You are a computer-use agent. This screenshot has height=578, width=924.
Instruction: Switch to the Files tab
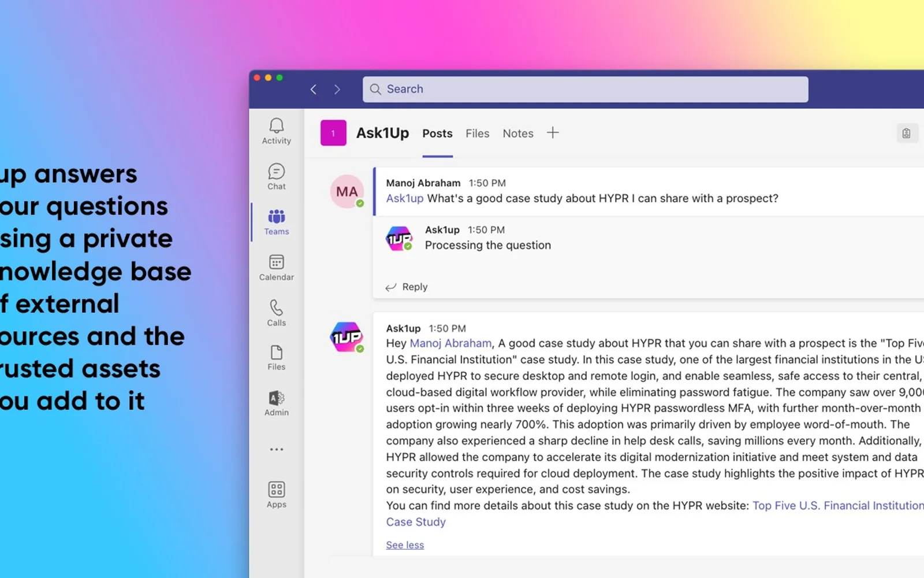tap(477, 134)
